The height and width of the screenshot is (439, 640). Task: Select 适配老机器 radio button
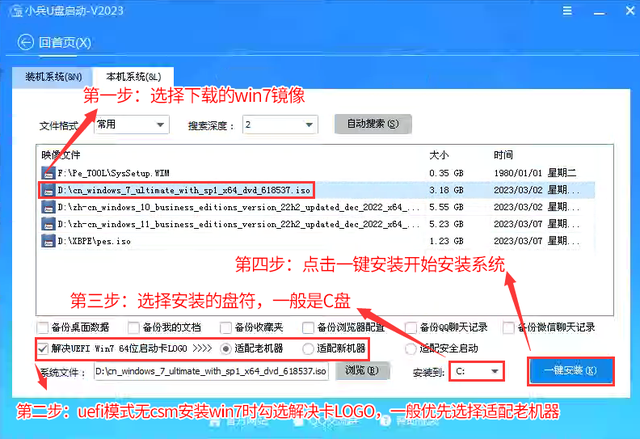[225, 349]
